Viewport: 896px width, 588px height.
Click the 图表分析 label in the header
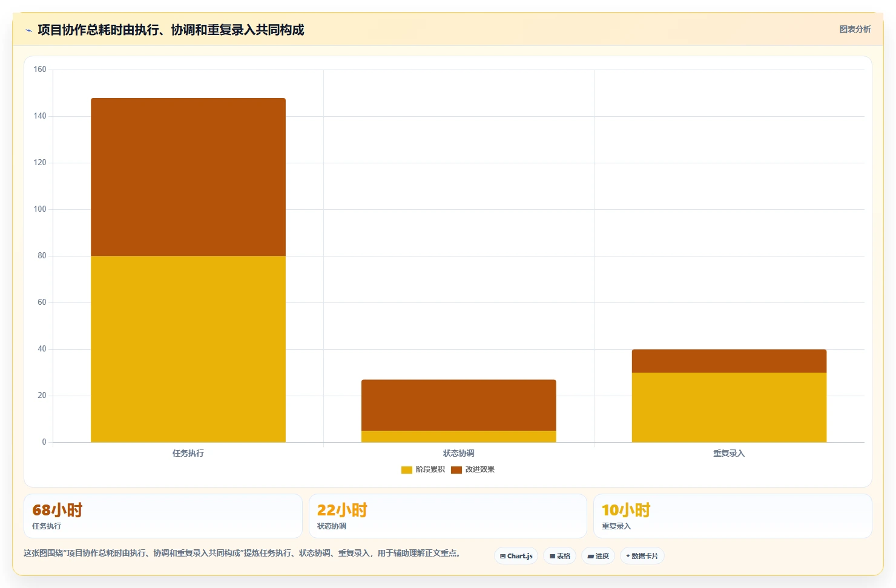pos(855,29)
